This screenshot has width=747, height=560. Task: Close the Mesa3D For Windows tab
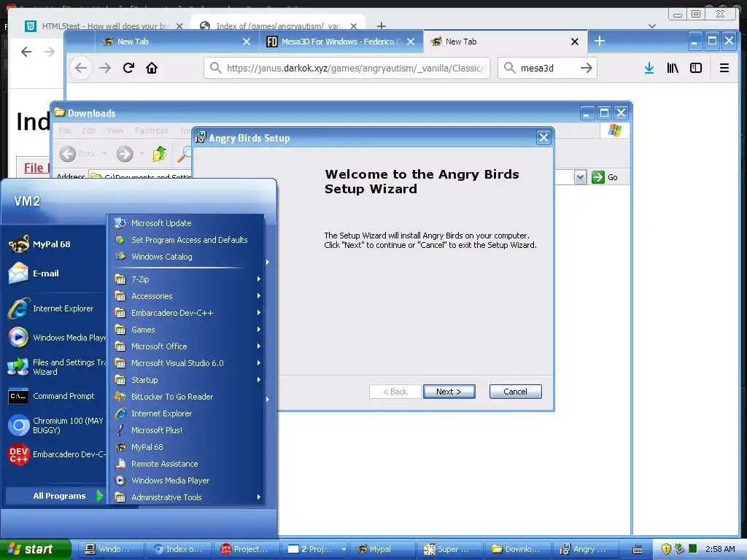pos(411,42)
